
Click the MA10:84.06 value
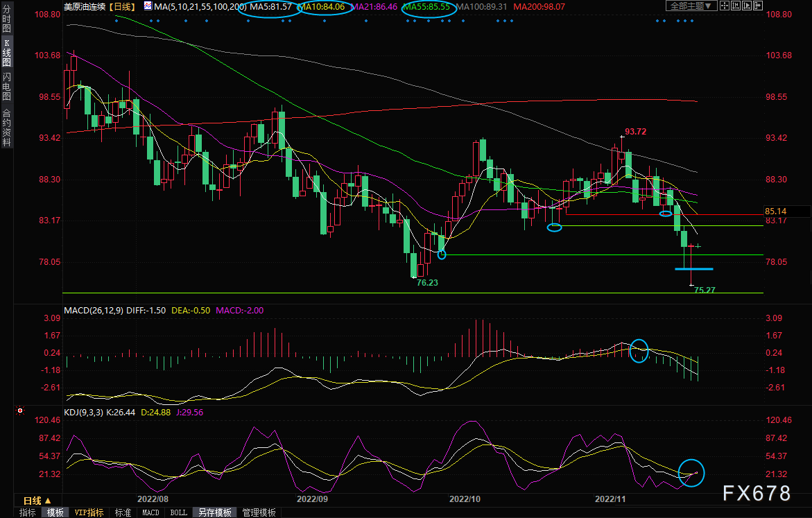point(322,7)
